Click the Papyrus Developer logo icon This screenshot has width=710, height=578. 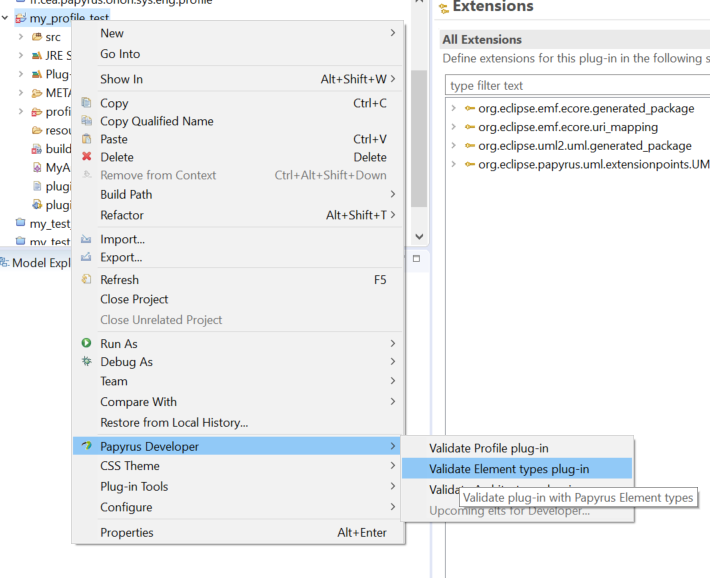[86, 446]
